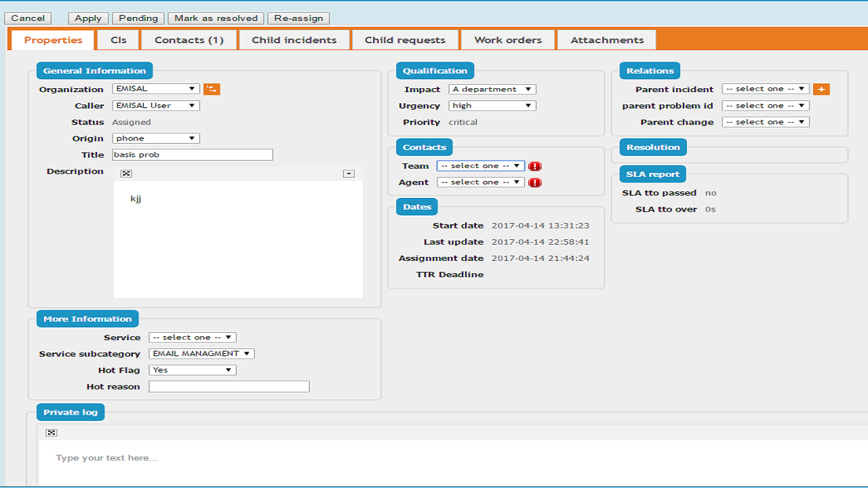Open the Organization dropdown showing EMISAL
868x488 pixels.
coord(156,89)
